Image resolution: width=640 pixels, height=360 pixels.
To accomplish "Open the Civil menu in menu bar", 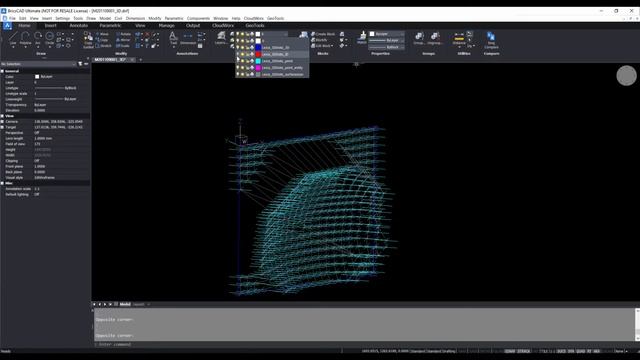I will [118, 18].
